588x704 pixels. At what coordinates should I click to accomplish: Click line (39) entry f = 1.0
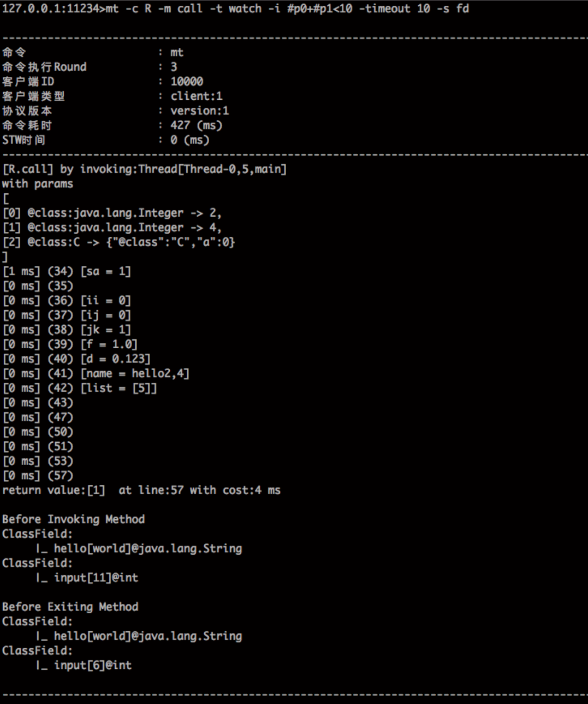tap(70, 344)
